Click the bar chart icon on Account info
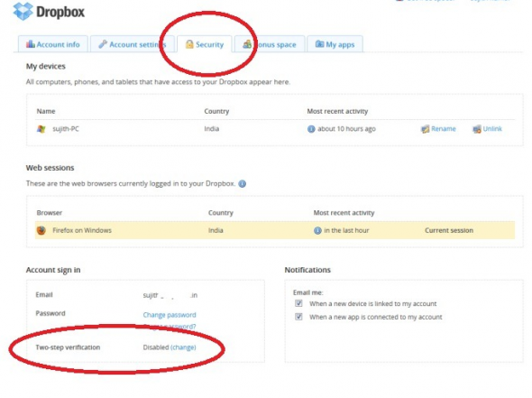Image resolution: width=532 pixels, height=398 pixels. click(31, 44)
